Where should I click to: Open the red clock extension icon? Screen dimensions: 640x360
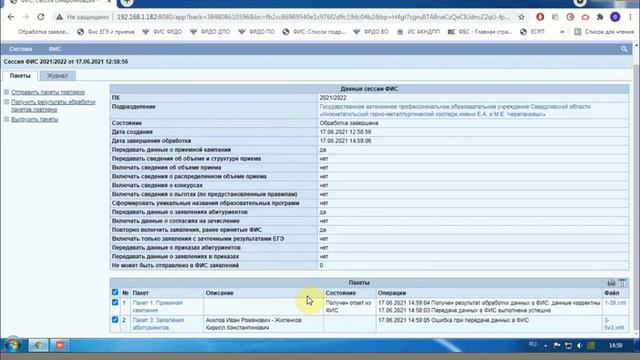coord(570,17)
